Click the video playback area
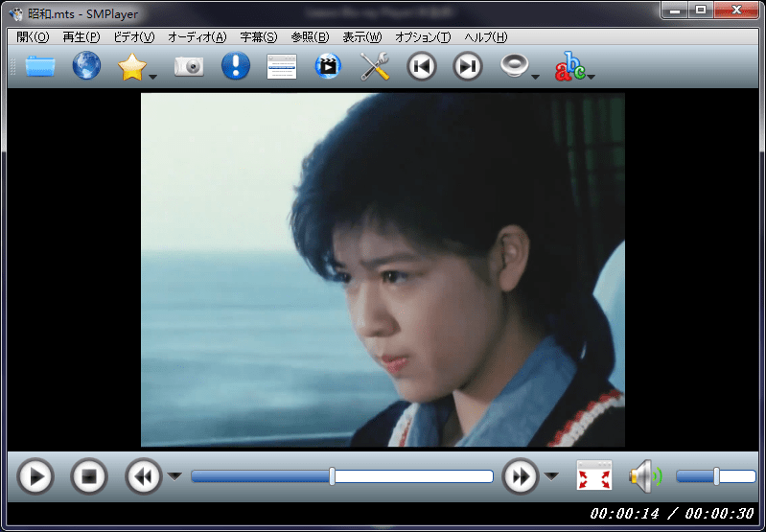The image size is (766, 532). coord(383,269)
